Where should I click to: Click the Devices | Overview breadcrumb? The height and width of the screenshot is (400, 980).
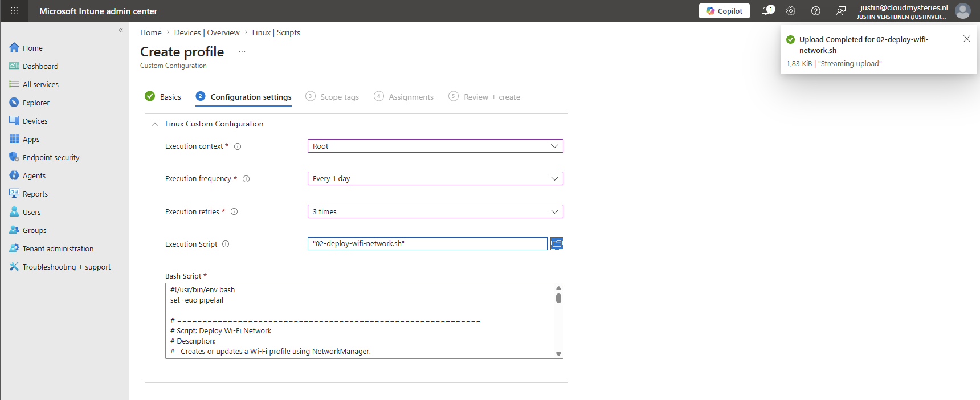(x=207, y=32)
